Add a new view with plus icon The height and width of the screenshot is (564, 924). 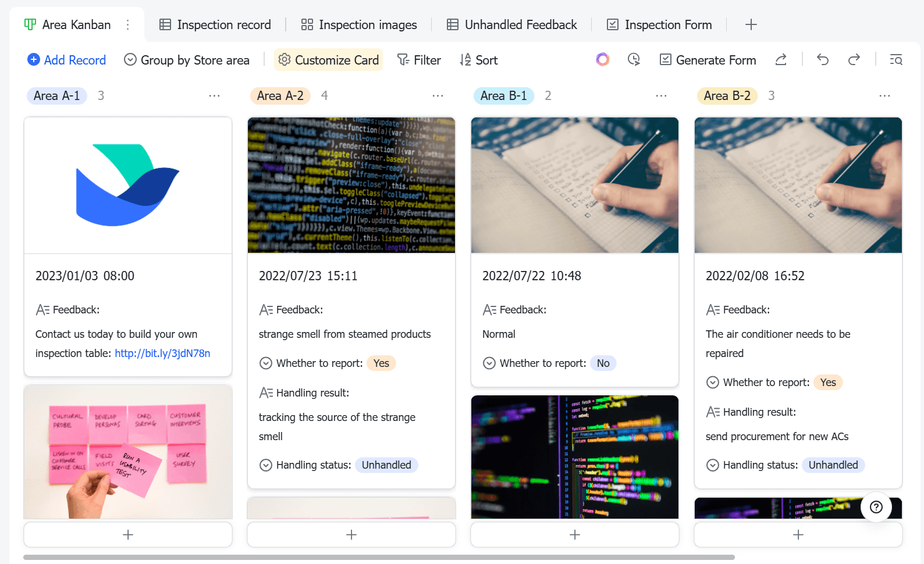click(x=751, y=24)
